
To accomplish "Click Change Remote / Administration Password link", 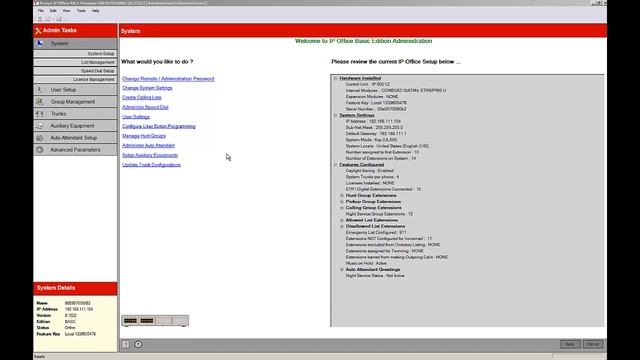I will pyautogui.click(x=168, y=78).
